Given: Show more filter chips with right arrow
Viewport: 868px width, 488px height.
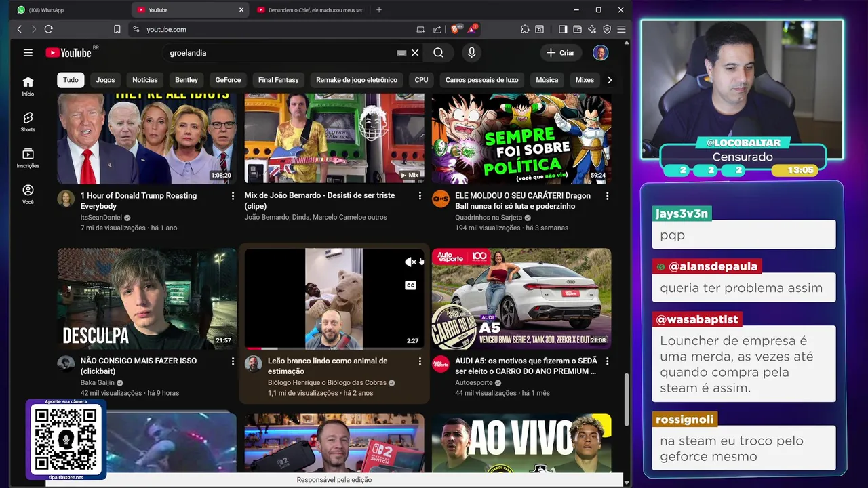Looking at the screenshot, I should click(x=609, y=80).
